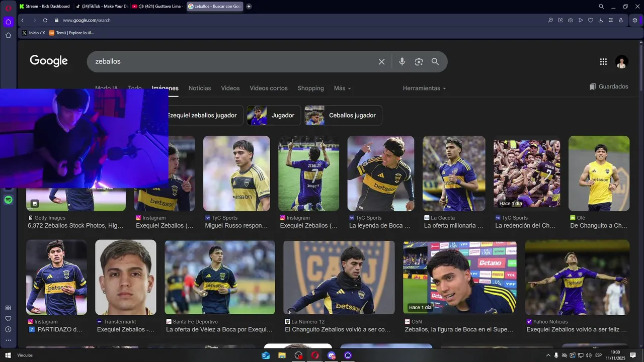The height and width of the screenshot is (362, 644).
Task: Go to the Google logo homepage
Action: (x=49, y=61)
